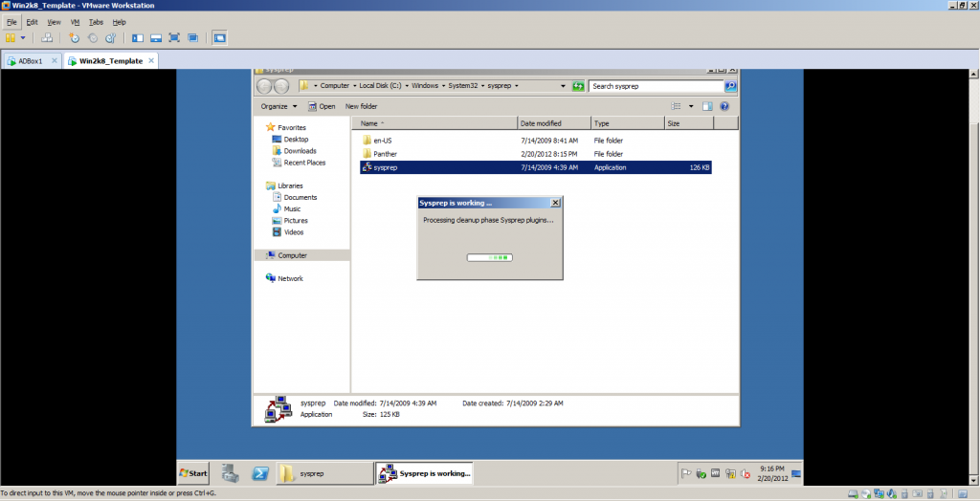Viewport: 980px width, 501px height.
Task: Click the Search sysprep input field
Action: click(657, 86)
